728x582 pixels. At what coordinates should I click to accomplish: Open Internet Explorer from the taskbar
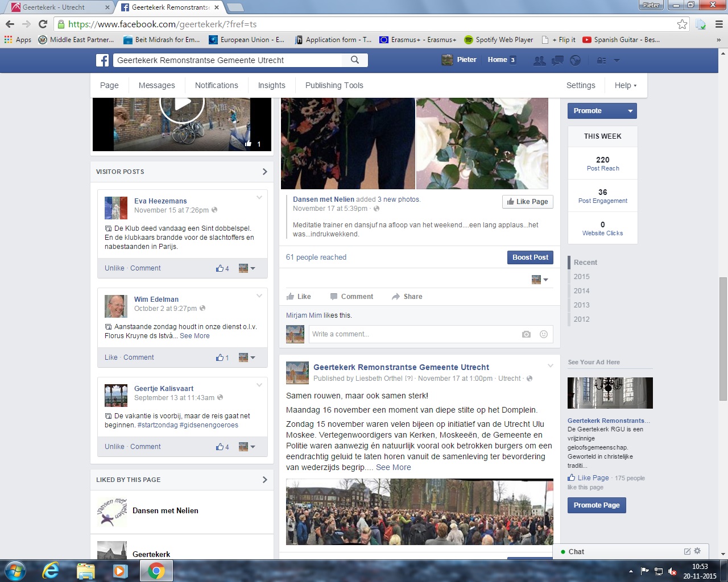[51, 570]
